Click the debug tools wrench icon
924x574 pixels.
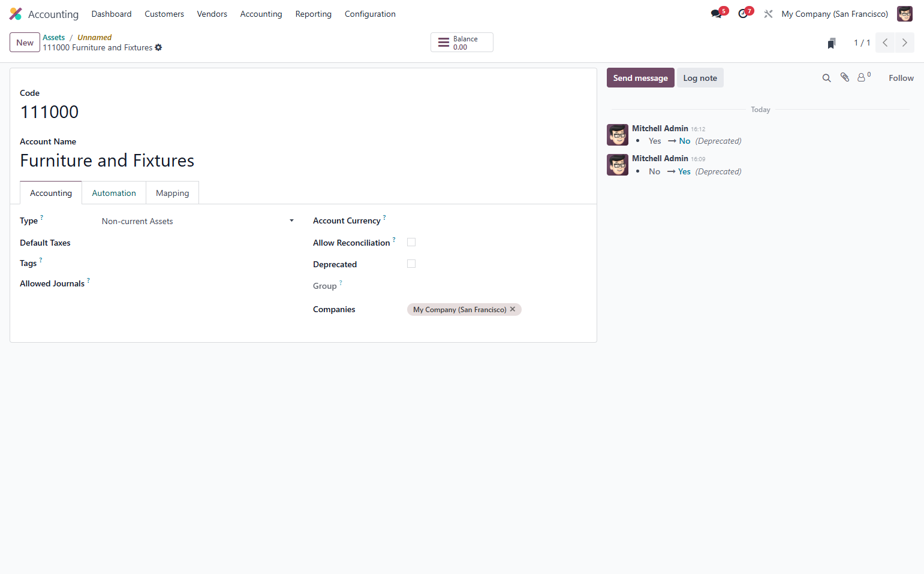[768, 14]
